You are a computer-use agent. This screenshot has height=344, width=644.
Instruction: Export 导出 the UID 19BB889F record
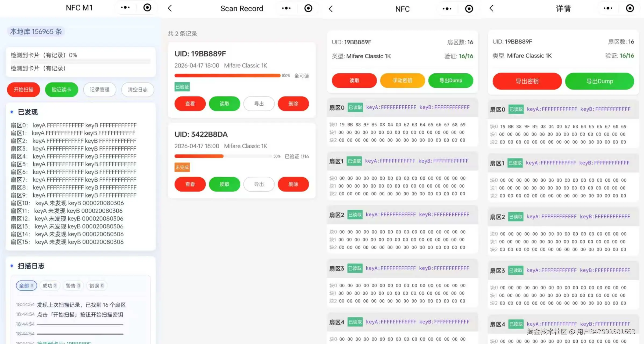pos(259,104)
